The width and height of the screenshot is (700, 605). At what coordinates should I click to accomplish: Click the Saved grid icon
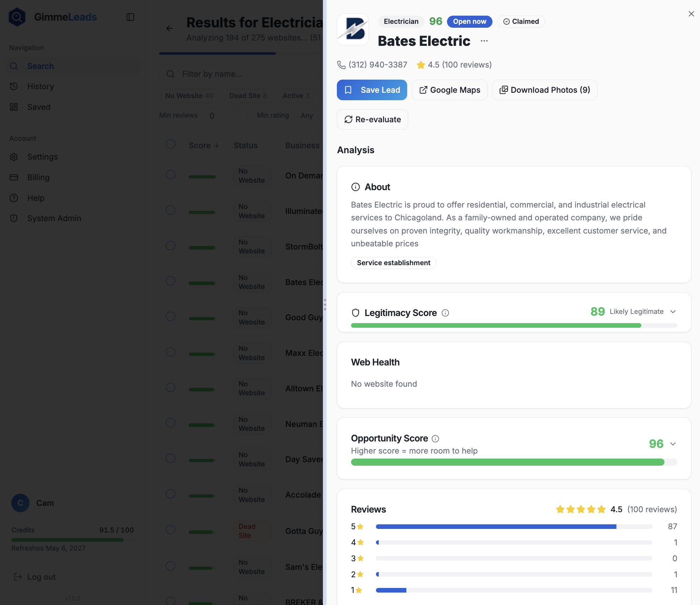point(14,107)
